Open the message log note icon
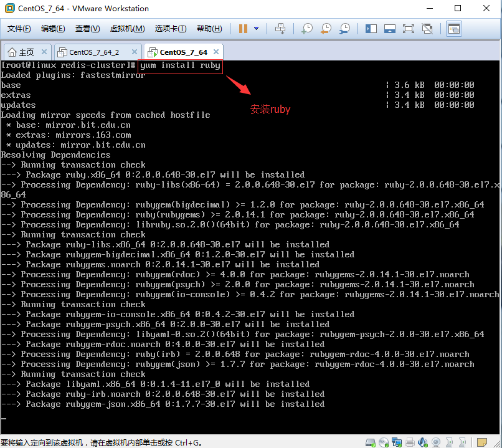 click(x=482, y=442)
